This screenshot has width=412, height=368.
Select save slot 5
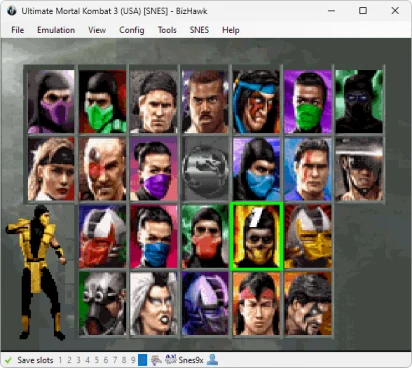[96, 360]
